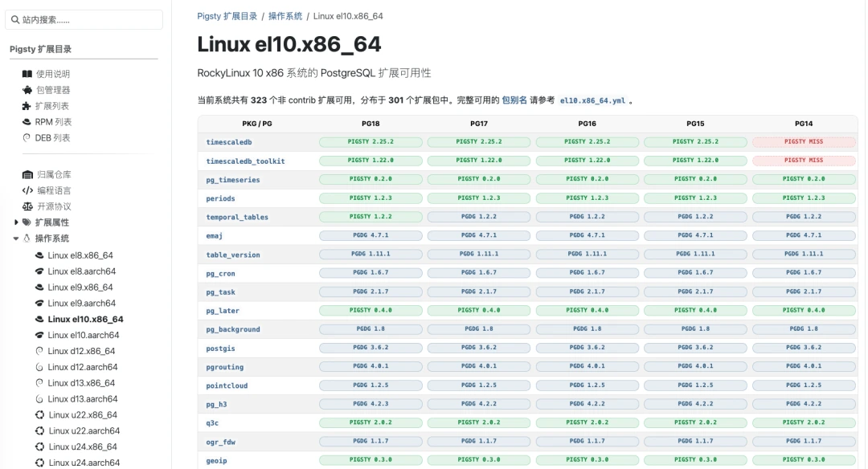The image size is (868, 469).
Task: Click the DEB 列表 Debian swirl icon
Action: coord(27,138)
